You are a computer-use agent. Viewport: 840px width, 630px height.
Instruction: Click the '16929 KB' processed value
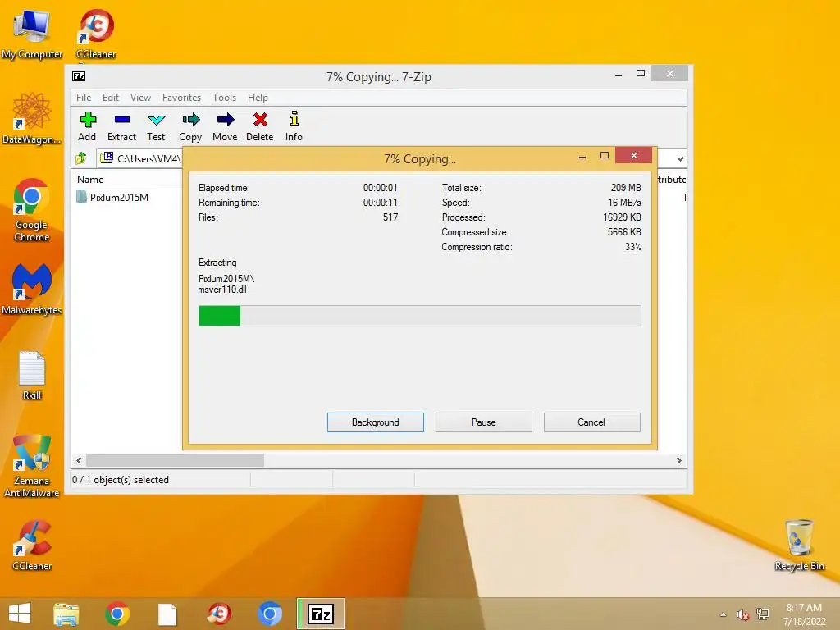click(622, 217)
